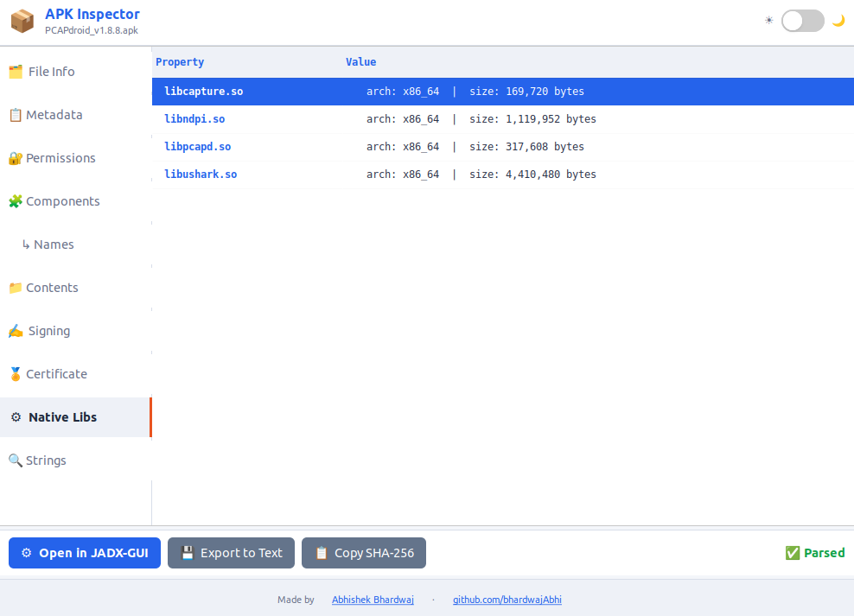Click the size 317,608 bytes value
This screenshot has height=616, width=854.
(526, 147)
